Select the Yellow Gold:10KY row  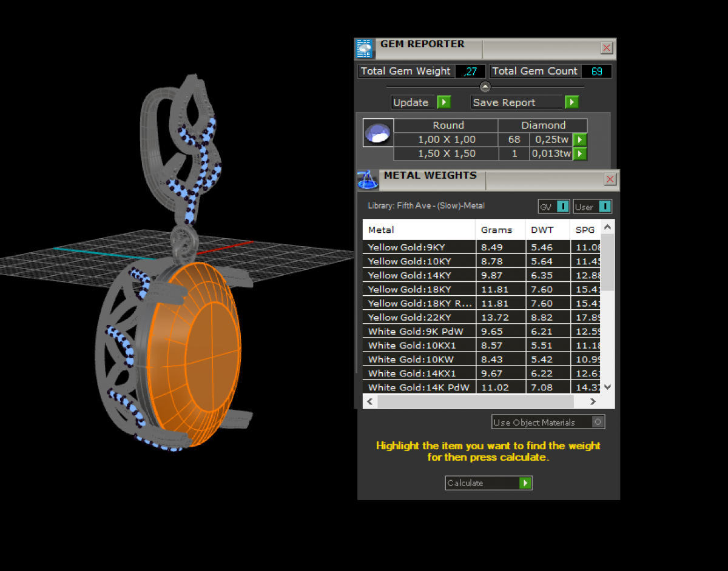click(482, 261)
